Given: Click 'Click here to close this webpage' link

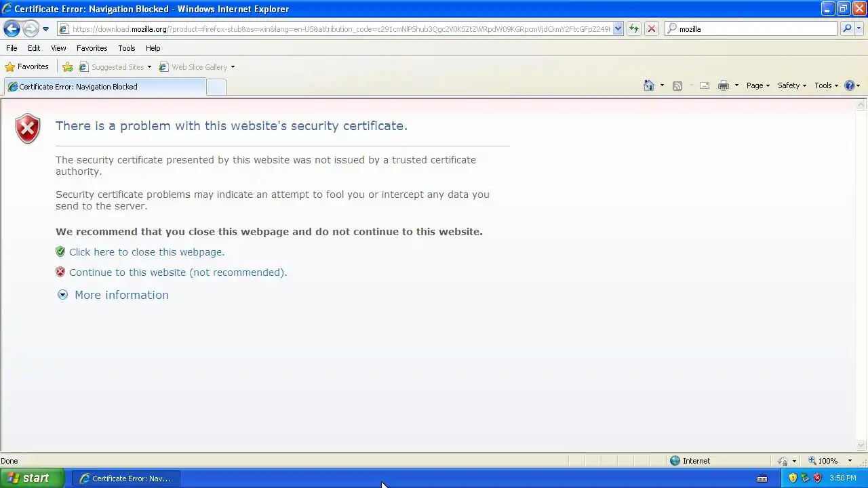Looking at the screenshot, I should [146, 252].
